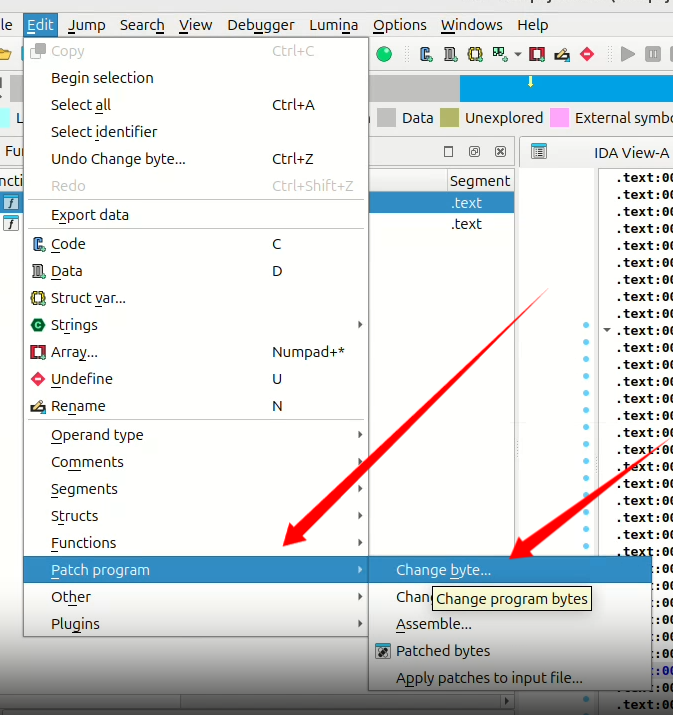
Task: Choose Assemble... in submenu
Action: [x=510, y=624]
